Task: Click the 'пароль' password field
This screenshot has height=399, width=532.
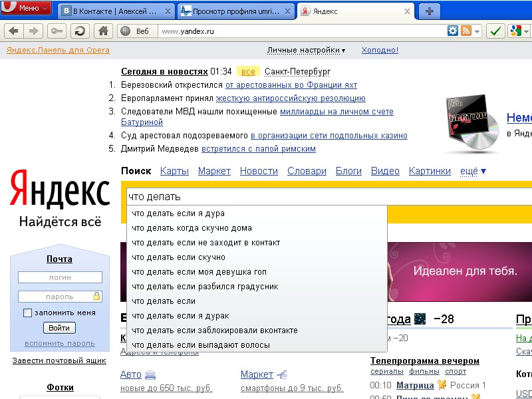Action: click(x=56, y=297)
